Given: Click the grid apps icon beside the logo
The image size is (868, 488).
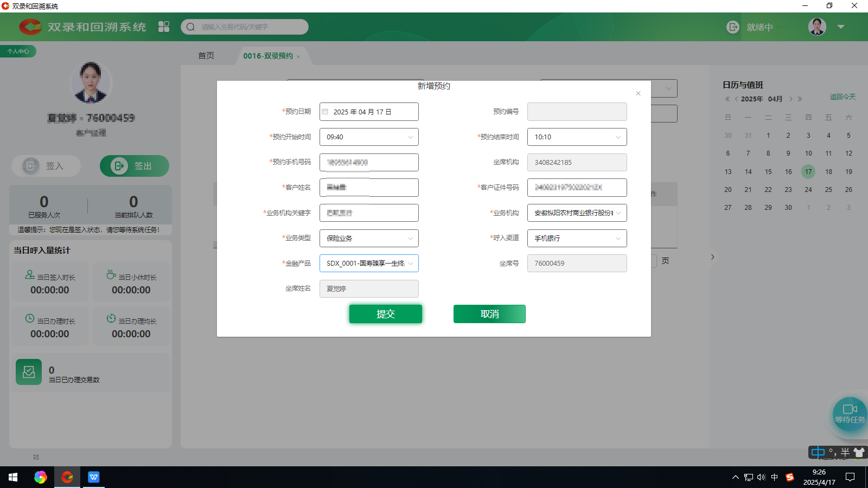Looking at the screenshot, I should coord(164,27).
